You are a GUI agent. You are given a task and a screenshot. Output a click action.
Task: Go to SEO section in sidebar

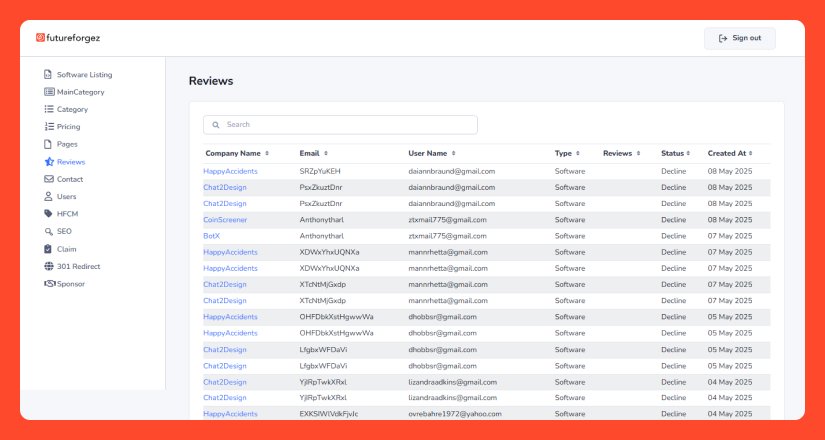point(64,231)
